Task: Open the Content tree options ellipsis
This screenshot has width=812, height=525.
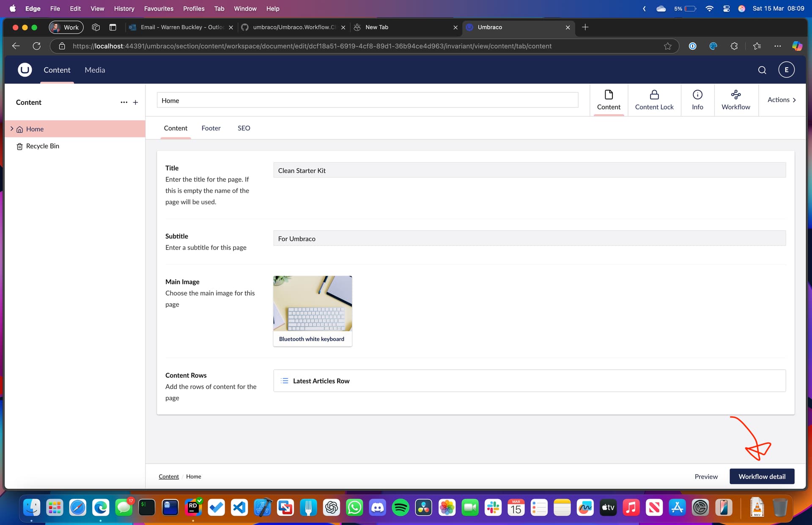Action: click(124, 102)
